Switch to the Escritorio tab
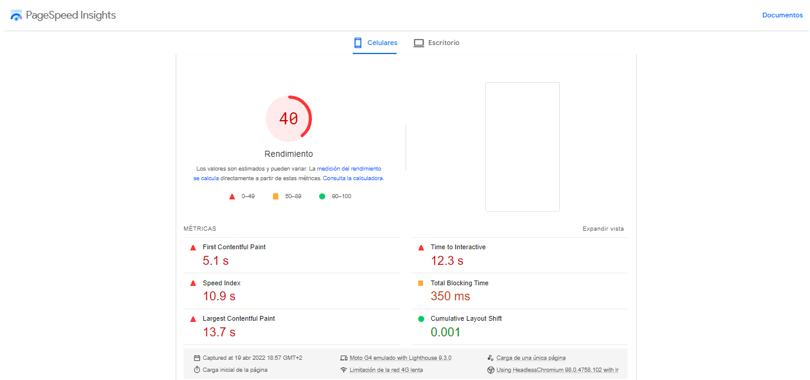The image size is (810, 380). point(437,43)
